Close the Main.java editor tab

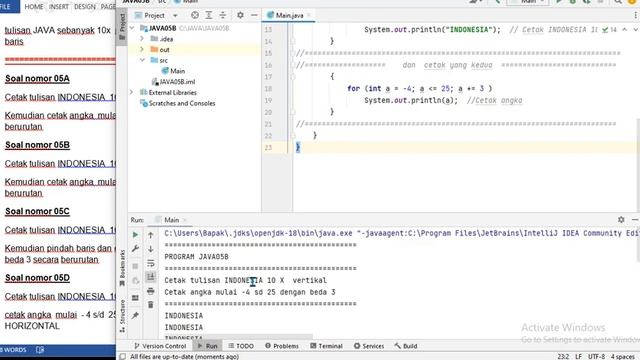tap(309, 16)
